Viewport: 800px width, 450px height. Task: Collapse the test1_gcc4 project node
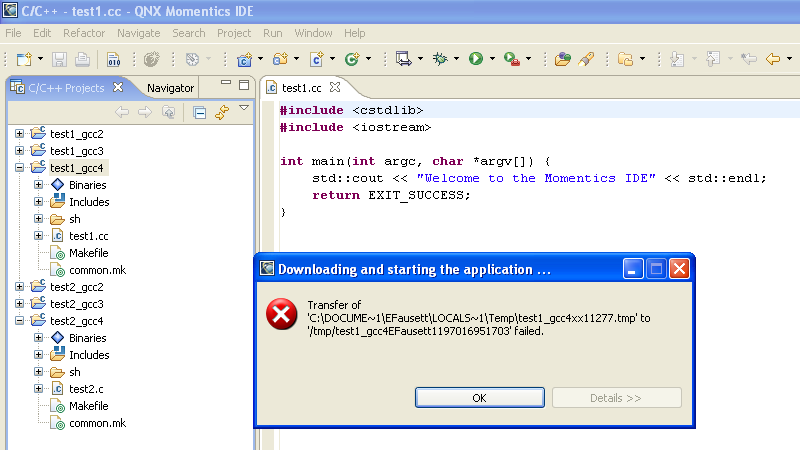pos(20,168)
